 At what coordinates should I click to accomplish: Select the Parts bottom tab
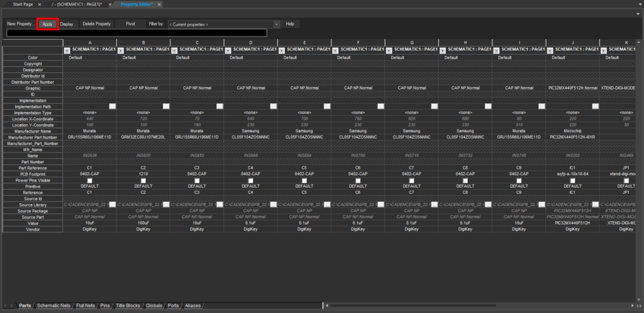click(x=25, y=306)
